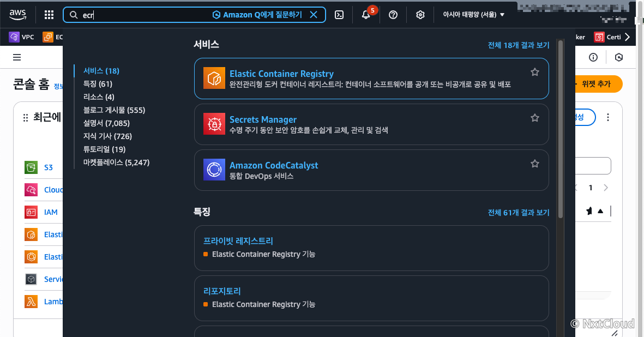644x337 pixels.
Task: Click the 위젯 추가 button
Action: [598, 84]
